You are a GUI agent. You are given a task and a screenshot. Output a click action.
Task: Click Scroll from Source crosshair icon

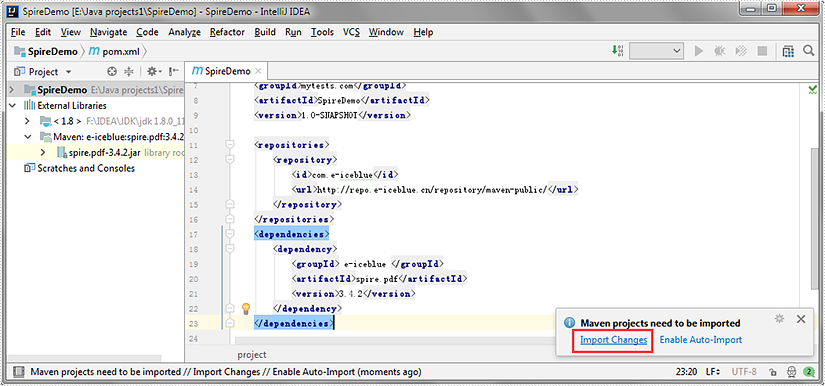[x=112, y=72]
